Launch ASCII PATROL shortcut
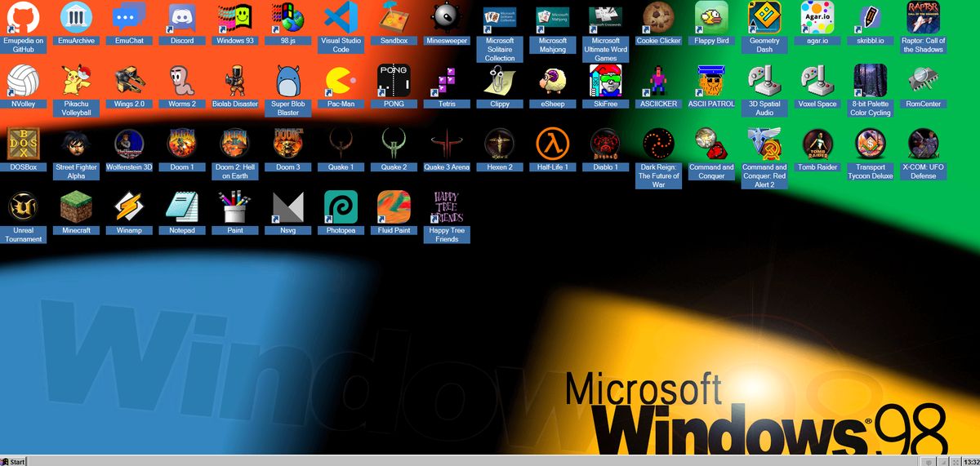 click(x=711, y=81)
